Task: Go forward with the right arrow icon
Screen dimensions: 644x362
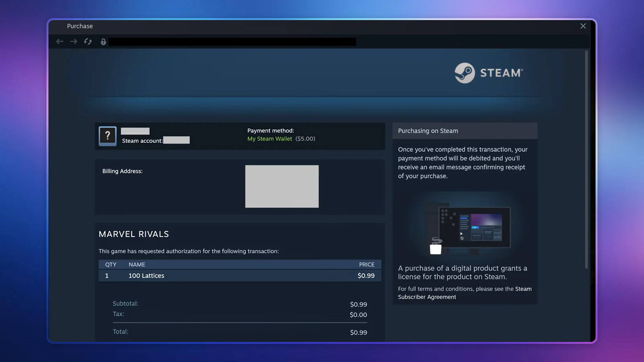Action: click(73, 41)
